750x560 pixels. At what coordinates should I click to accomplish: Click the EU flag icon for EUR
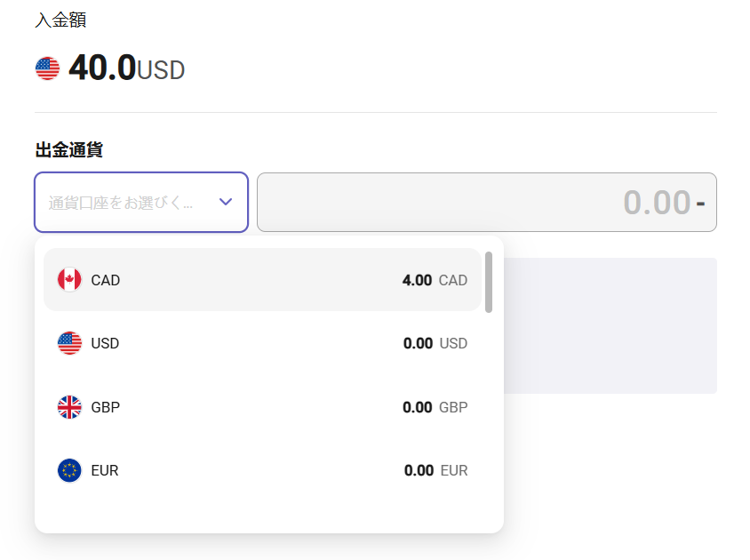click(69, 470)
